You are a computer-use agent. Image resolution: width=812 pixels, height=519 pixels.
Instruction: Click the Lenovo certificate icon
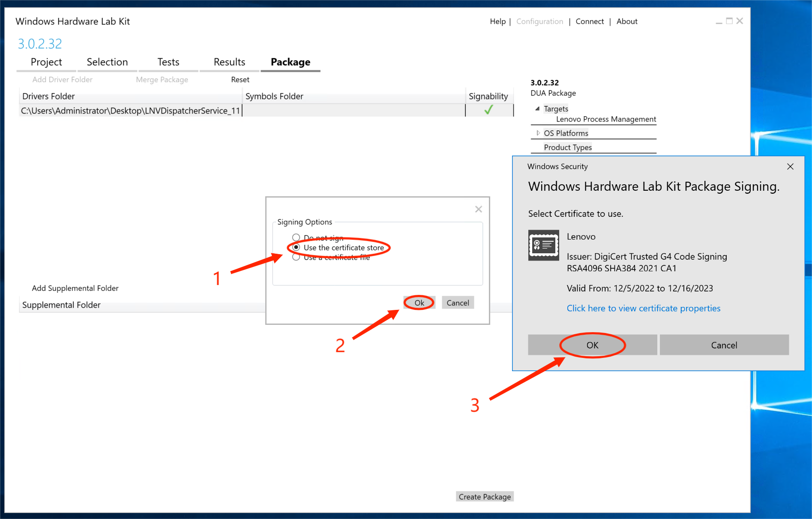coord(543,246)
